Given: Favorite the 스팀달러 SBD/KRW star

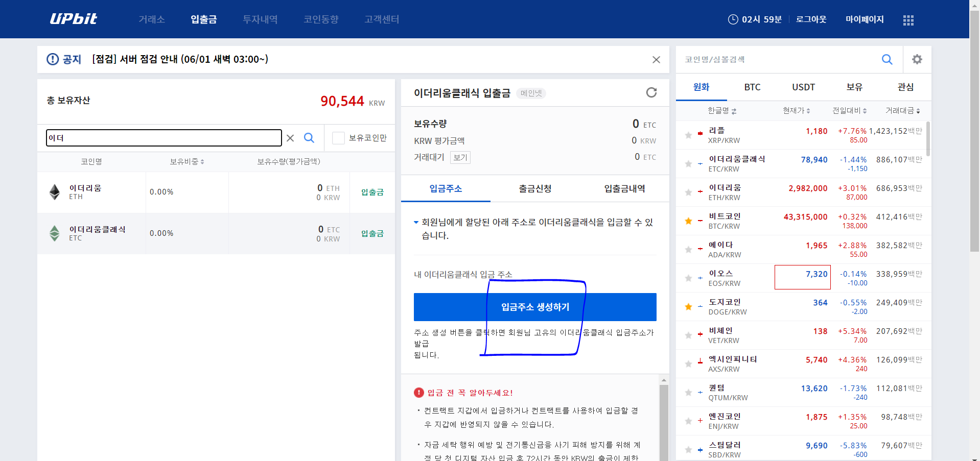Looking at the screenshot, I should click(x=688, y=450).
